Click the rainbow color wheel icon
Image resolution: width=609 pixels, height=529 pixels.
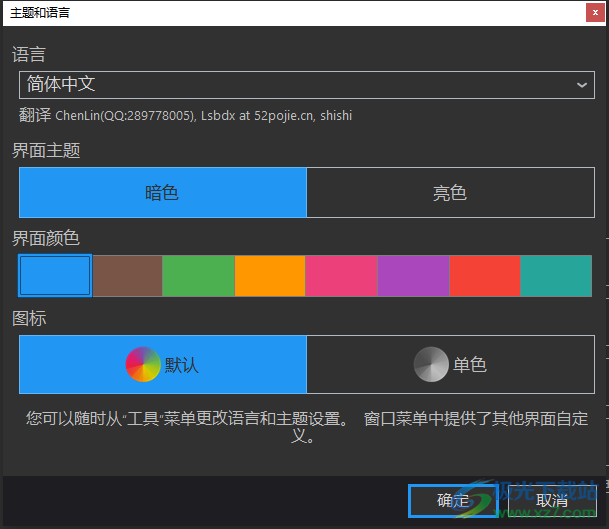point(143,364)
